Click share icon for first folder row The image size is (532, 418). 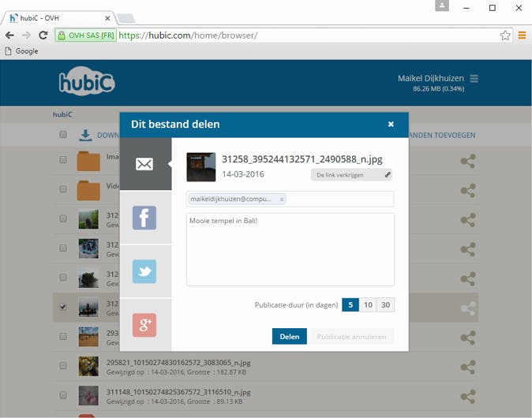click(468, 161)
